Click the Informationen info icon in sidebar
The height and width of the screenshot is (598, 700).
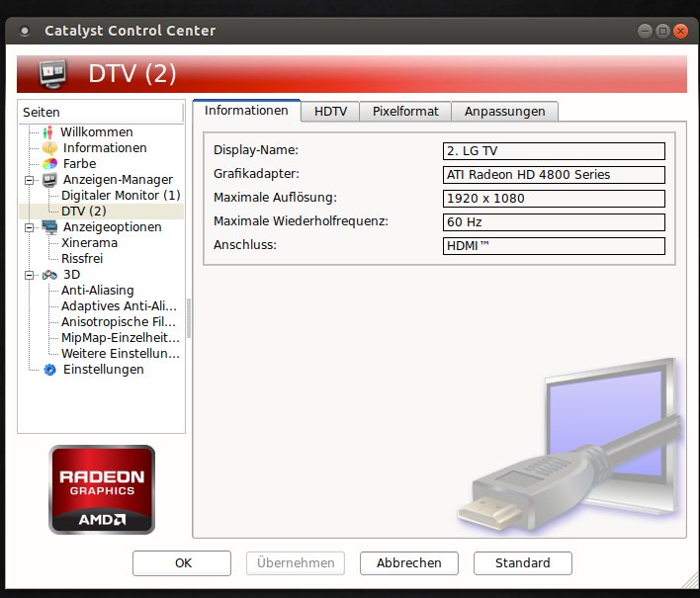point(49,147)
